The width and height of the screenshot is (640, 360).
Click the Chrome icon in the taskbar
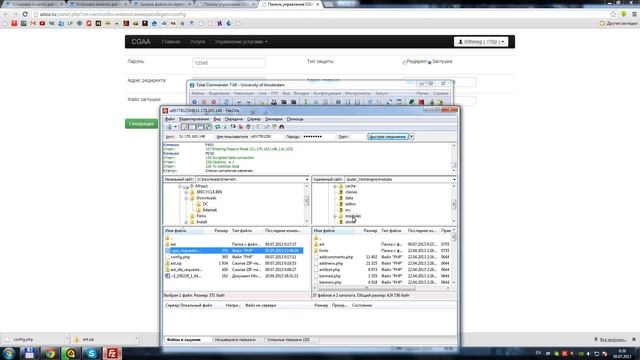tap(50, 353)
